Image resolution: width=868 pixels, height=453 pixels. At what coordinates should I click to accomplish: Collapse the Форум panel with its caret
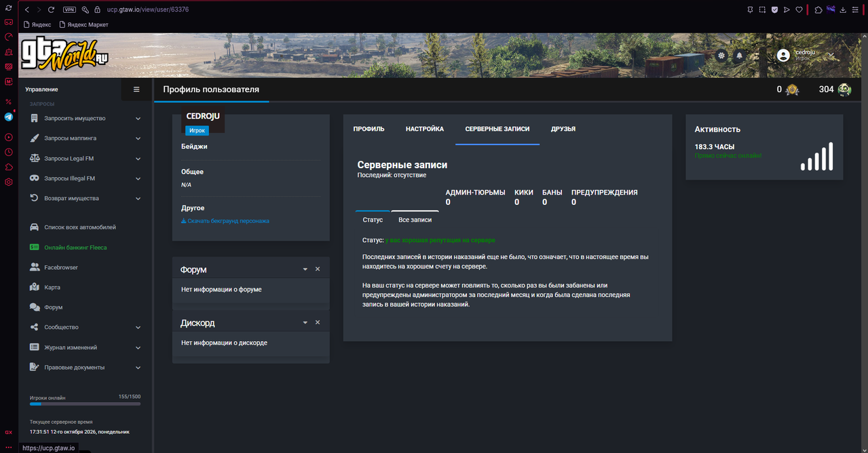[x=305, y=269]
